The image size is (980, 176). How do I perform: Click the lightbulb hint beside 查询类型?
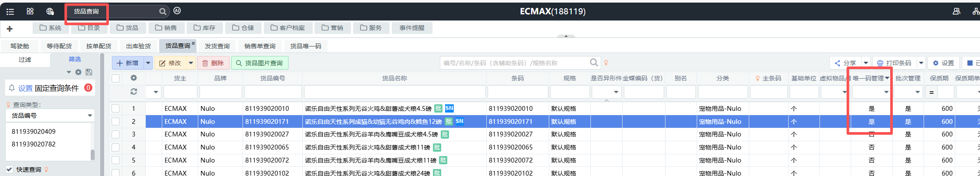8,105
